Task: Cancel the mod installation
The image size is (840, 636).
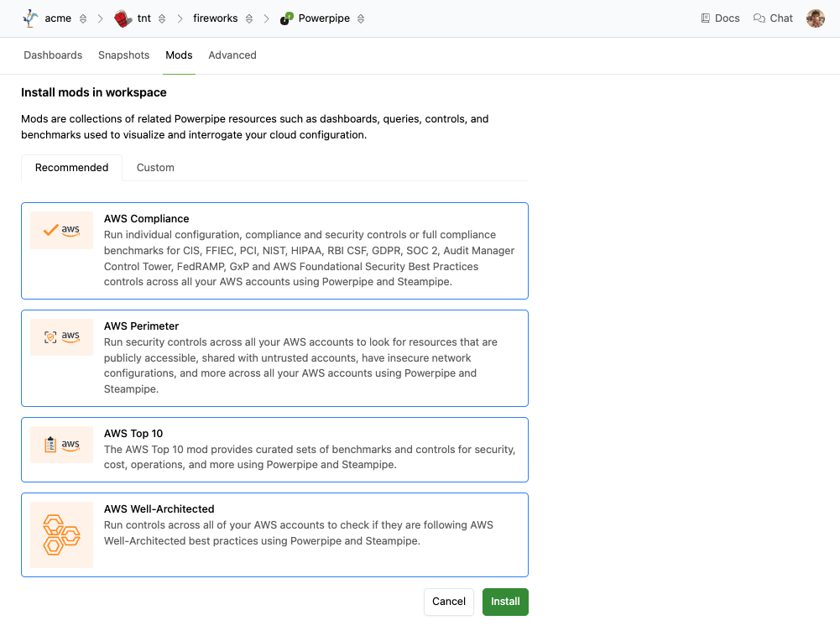Action: (x=449, y=602)
